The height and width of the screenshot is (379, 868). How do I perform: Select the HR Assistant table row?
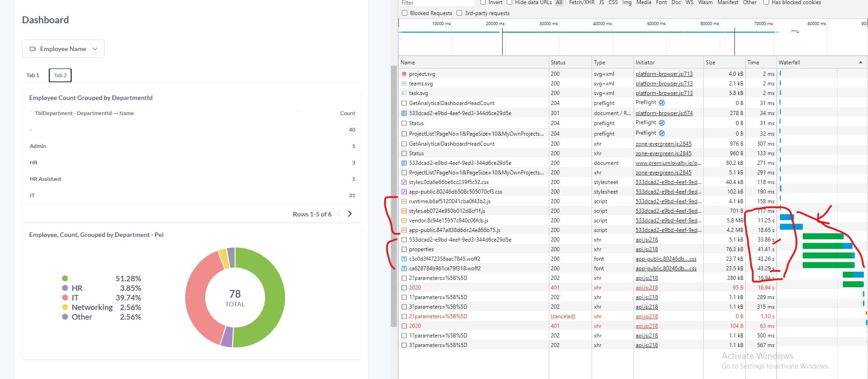(x=192, y=179)
